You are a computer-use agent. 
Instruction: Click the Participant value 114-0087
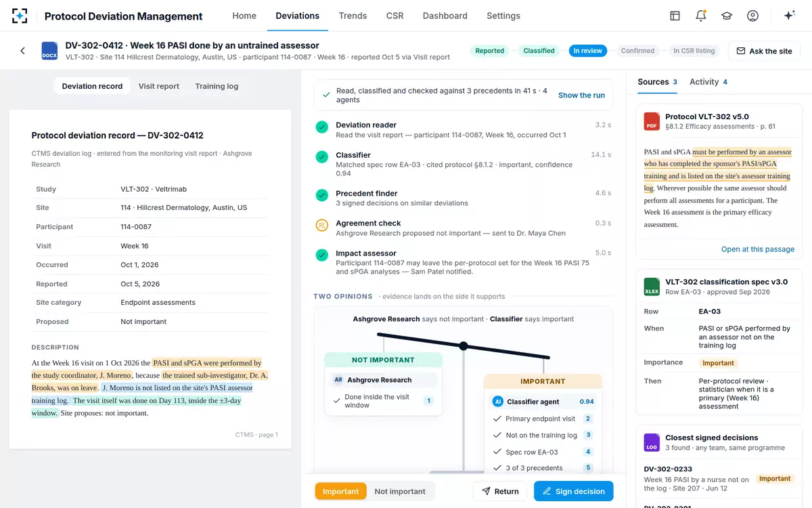pyautogui.click(x=136, y=227)
